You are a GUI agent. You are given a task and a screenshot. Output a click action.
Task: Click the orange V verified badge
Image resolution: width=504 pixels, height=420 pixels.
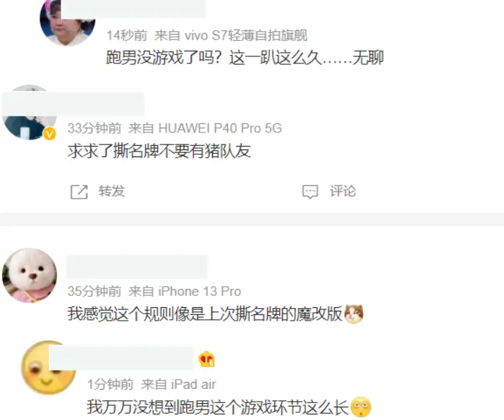[x=49, y=133]
